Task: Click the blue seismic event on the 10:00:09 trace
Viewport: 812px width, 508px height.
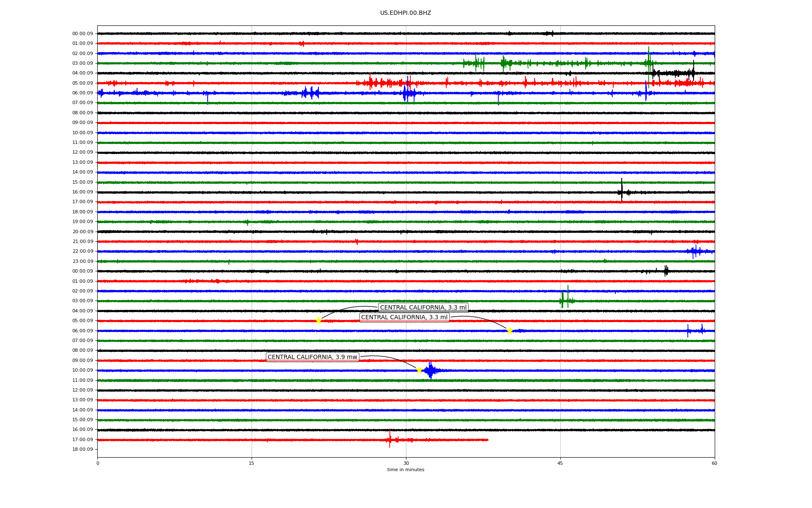Action: [x=431, y=370]
